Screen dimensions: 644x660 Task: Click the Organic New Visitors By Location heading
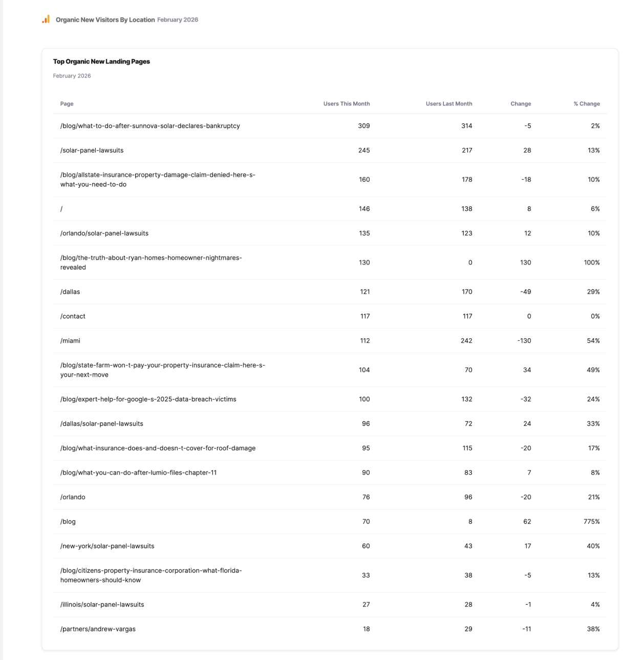(x=105, y=20)
